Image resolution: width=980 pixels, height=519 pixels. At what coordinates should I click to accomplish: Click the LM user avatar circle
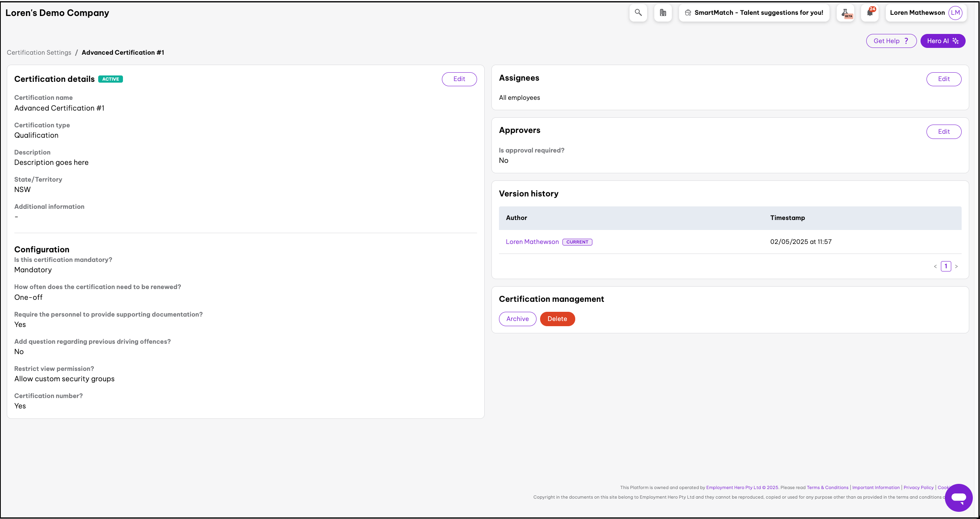(955, 13)
